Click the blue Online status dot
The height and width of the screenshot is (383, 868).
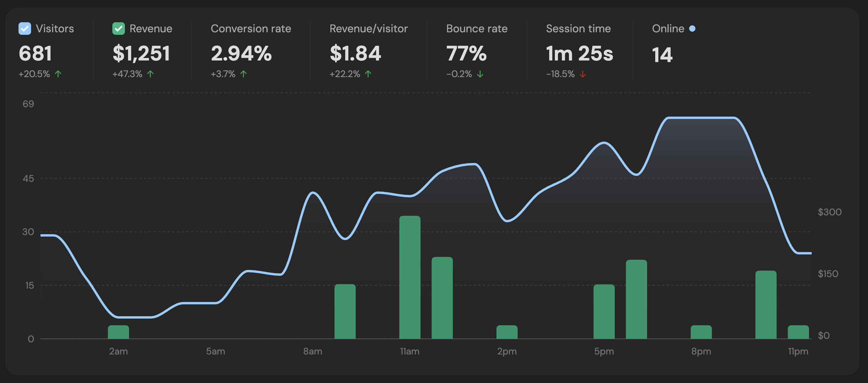point(692,29)
